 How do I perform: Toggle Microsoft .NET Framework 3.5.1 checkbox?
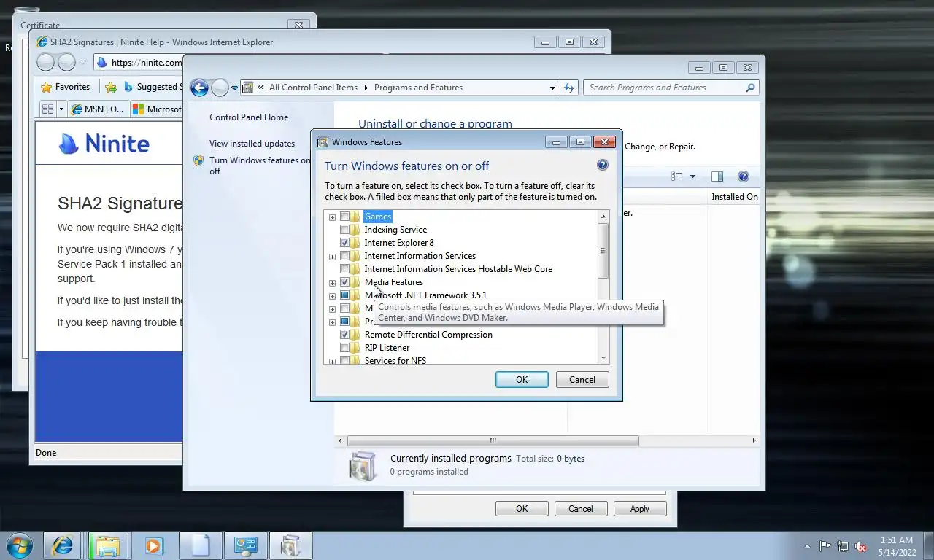coord(344,295)
